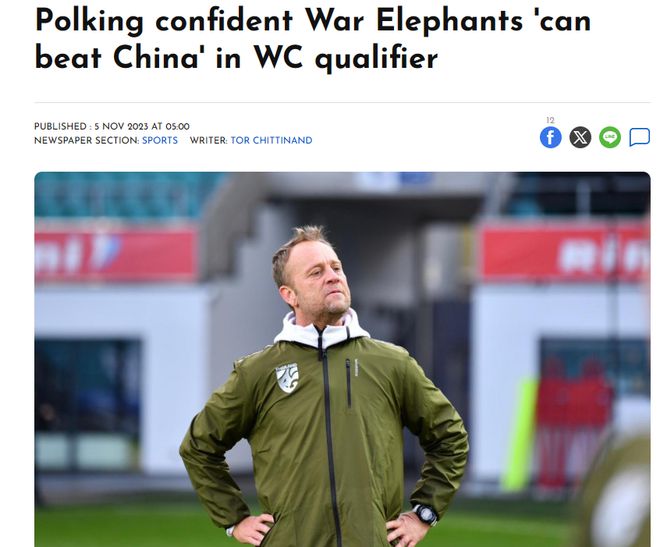View writer Tor Chittinand's articles
660x547 pixels.
pyautogui.click(x=271, y=141)
